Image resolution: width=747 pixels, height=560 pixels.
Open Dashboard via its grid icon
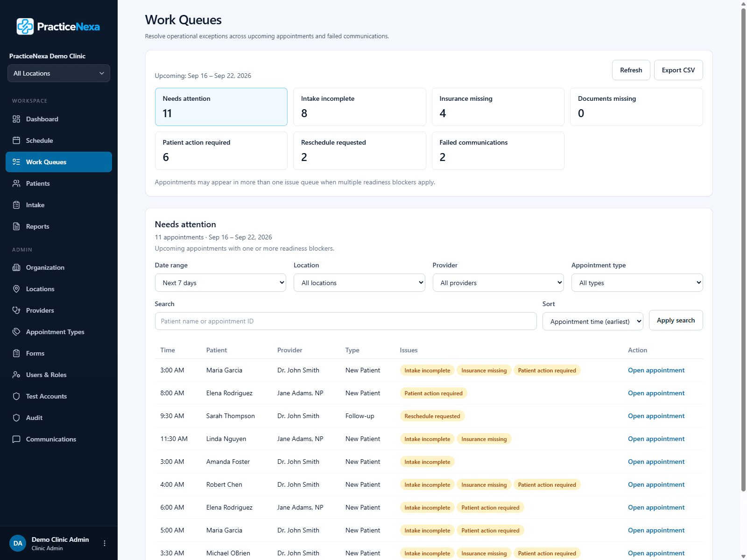tap(16, 119)
